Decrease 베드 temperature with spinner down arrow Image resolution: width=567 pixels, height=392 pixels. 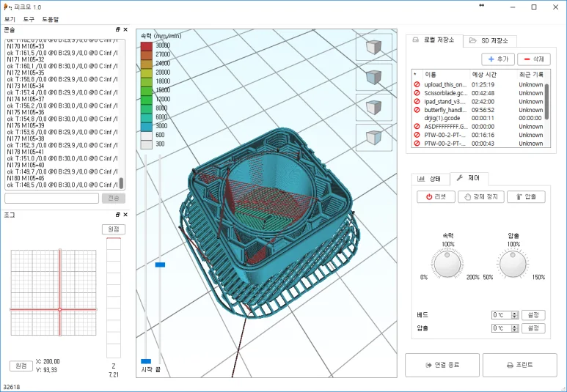pos(515,317)
